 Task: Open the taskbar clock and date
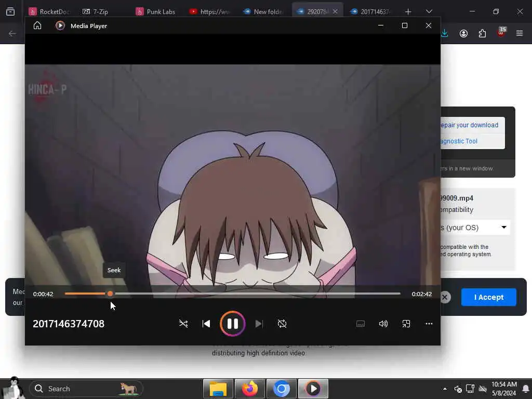(504, 389)
